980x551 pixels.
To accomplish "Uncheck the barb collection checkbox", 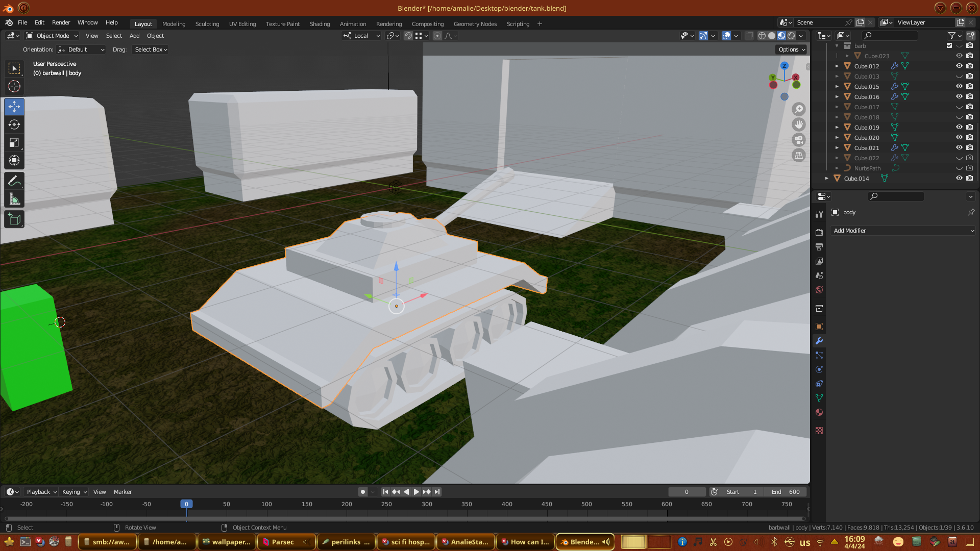I will (x=949, y=45).
